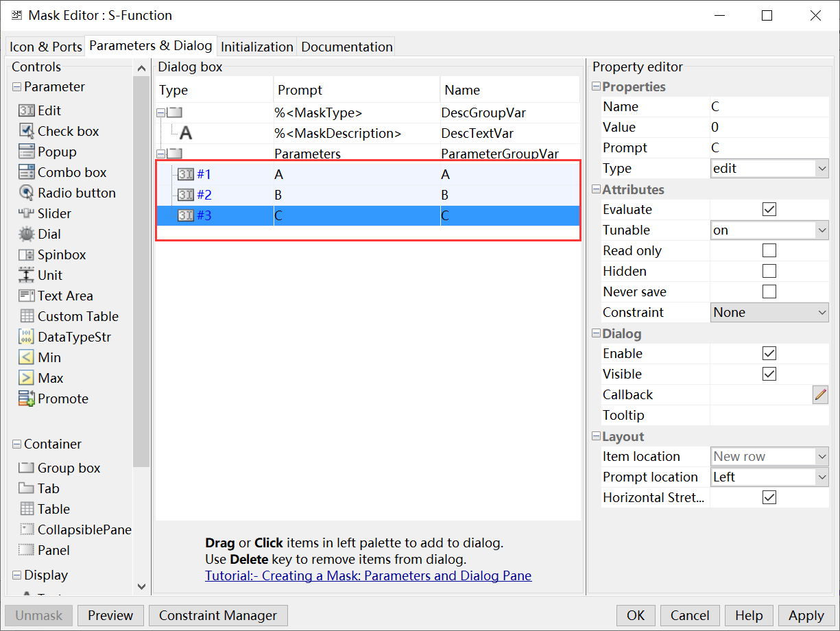
Task: Open the Tunable dropdown
Action: [769, 230]
